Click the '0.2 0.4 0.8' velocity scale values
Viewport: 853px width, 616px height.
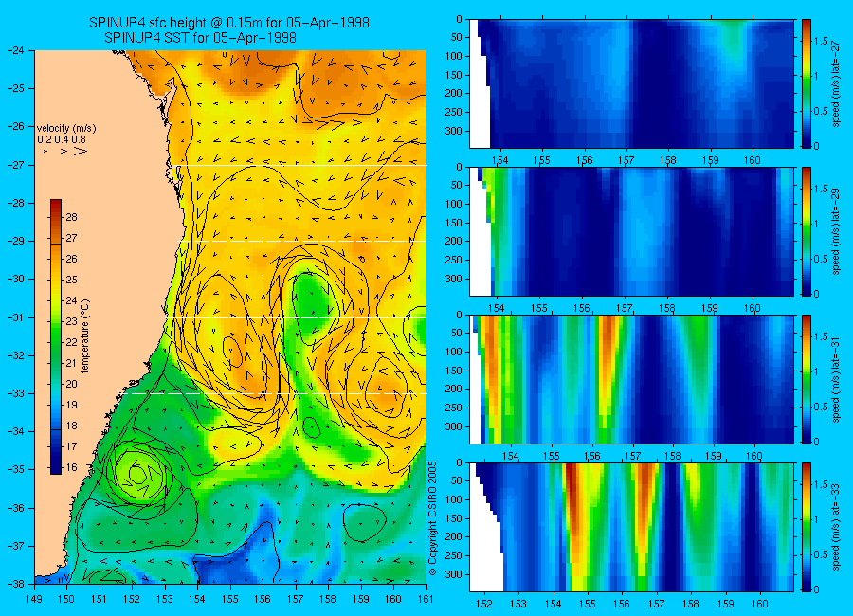coord(62,139)
